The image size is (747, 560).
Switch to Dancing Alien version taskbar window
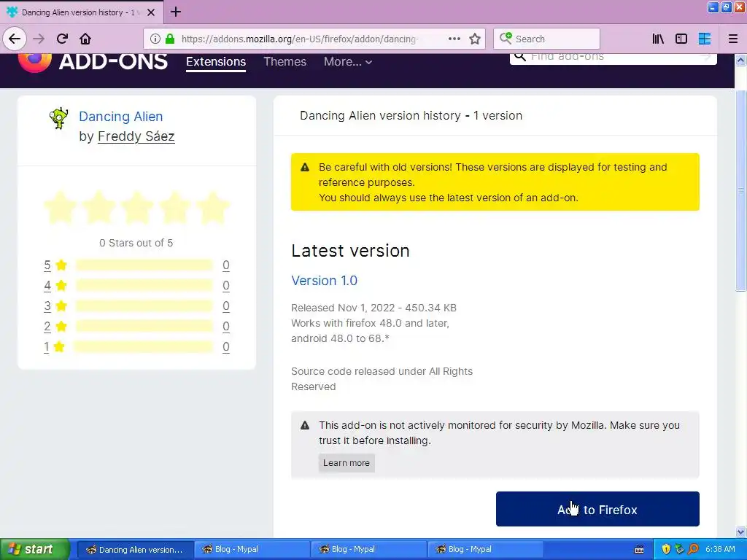click(x=135, y=550)
